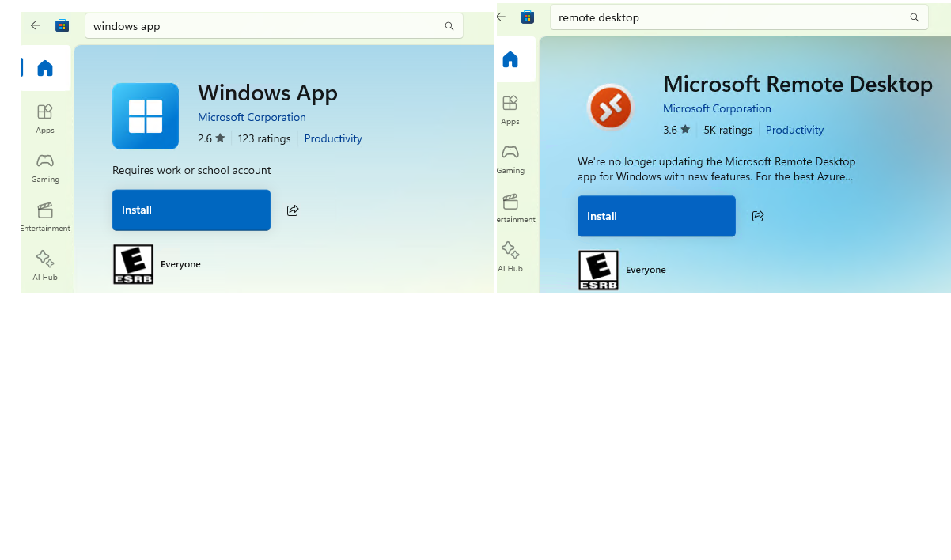Viewport: 951px width, 560px height.
Task: Click the Home icon in the left sidebar
Action: point(45,68)
